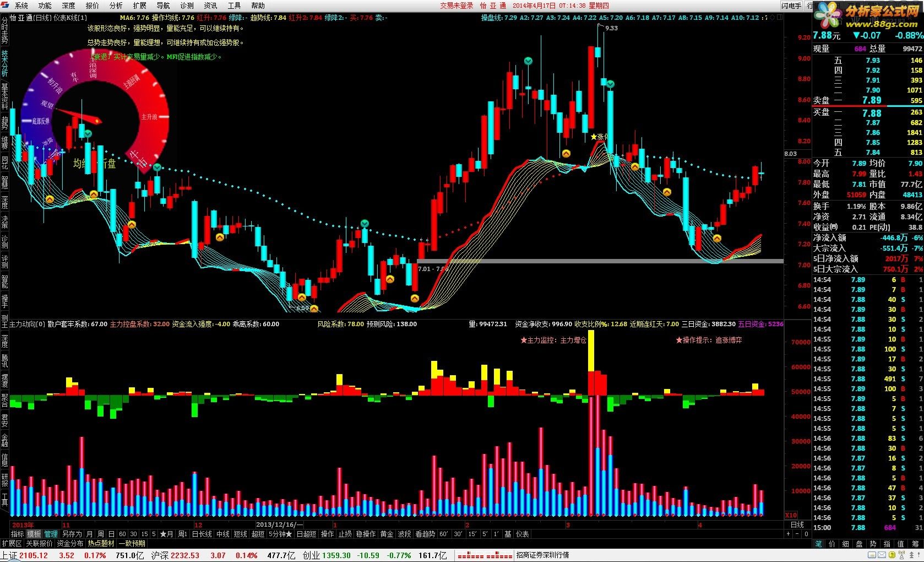Screen dimensions: 924x562
Task: Click the green arrow signal marker near 9.33 peak
Action: (x=610, y=84)
